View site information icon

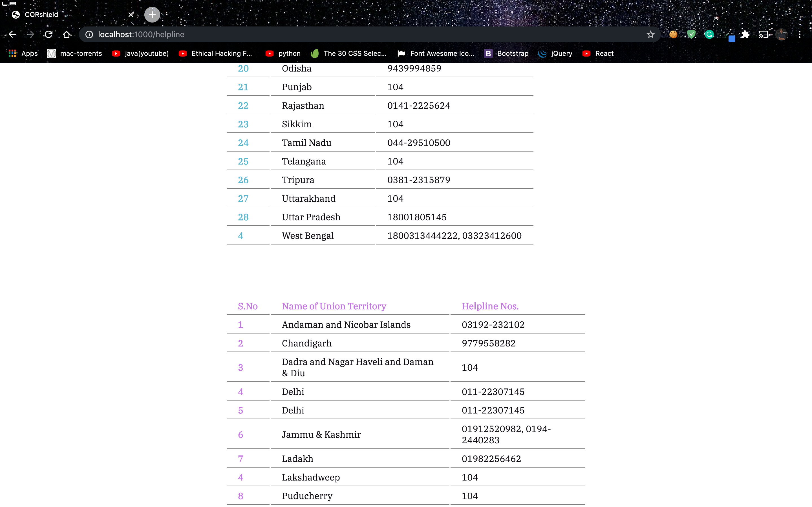click(89, 35)
